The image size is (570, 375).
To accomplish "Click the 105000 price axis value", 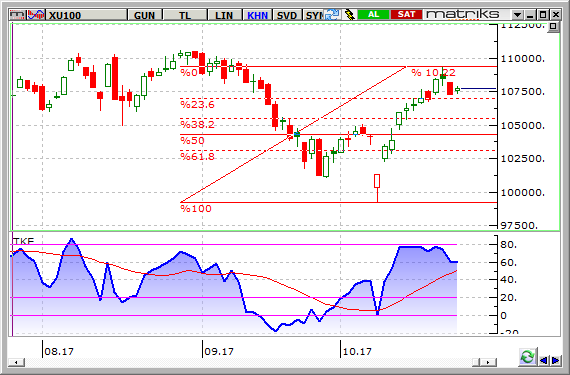I will click(x=523, y=126).
